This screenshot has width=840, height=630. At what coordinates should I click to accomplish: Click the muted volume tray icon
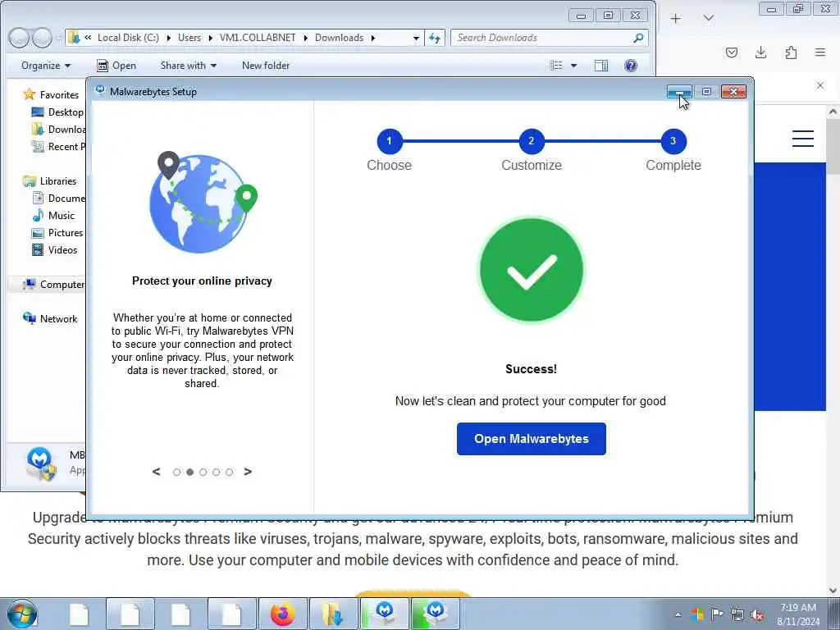(757, 614)
